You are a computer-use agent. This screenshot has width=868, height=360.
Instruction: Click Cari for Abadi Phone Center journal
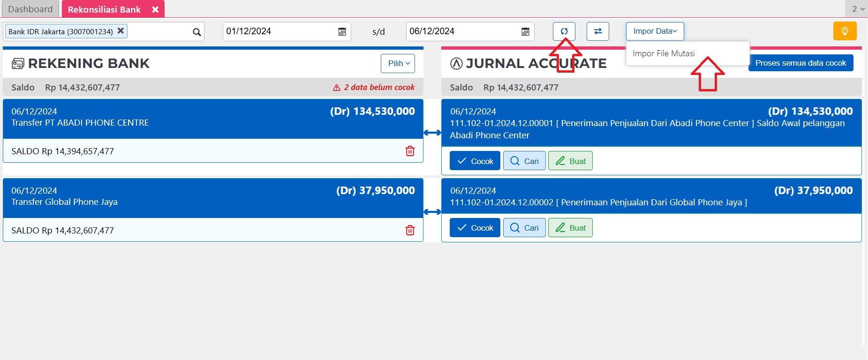pyautogui.click(x=524, y=161)
